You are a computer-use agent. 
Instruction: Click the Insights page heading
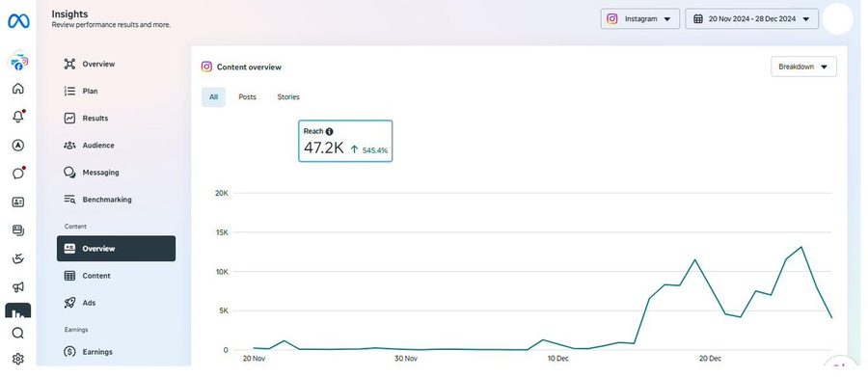69,13
